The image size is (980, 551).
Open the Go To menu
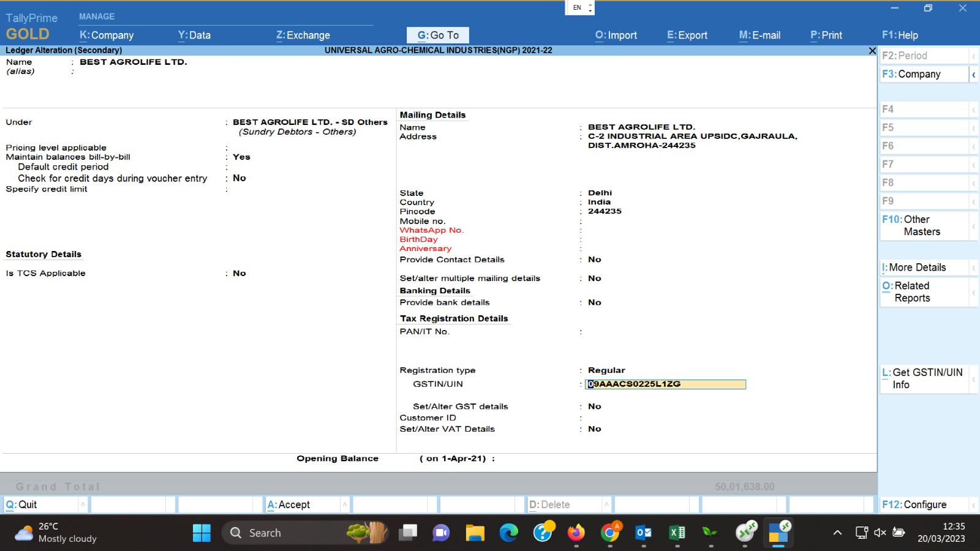(437, 36)
